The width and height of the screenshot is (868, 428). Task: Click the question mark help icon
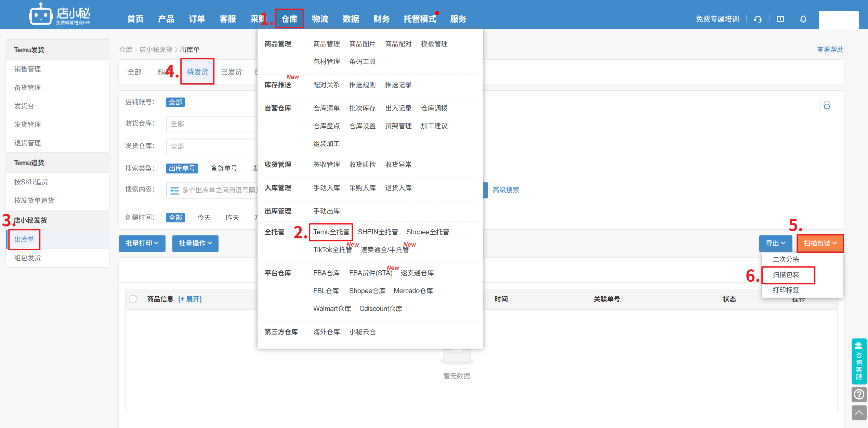[859, 394]
